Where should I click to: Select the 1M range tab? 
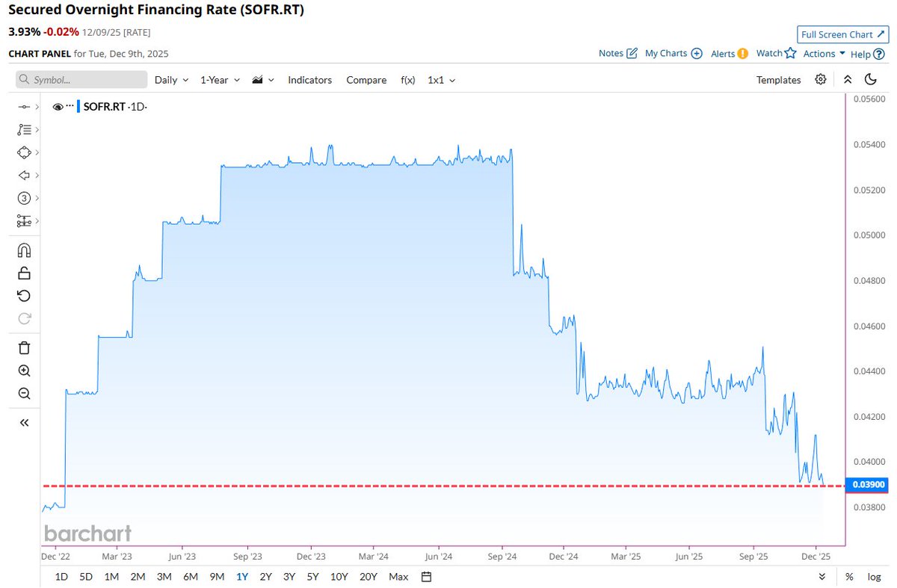[x=111, y=577]
